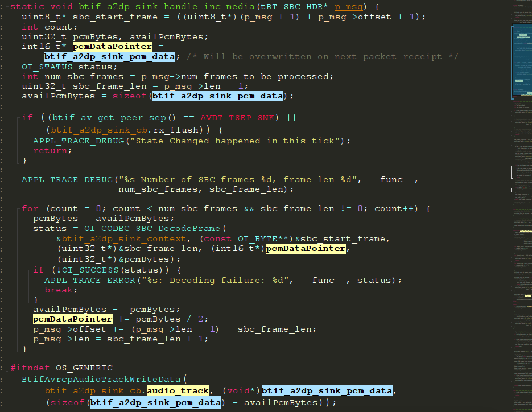Click availPcmBytes in the uint32_t declaration
The width and height of the screenshot is (532, 412).
click(166, 36)
